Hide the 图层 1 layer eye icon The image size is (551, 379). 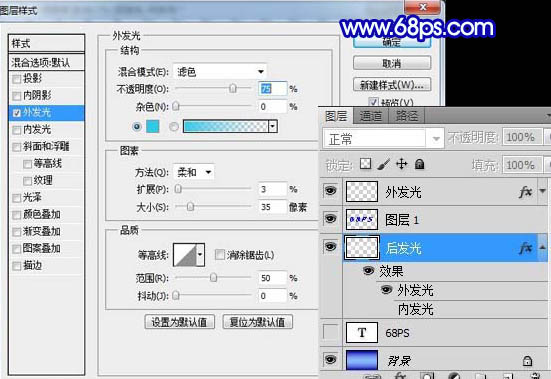[330, 219]
